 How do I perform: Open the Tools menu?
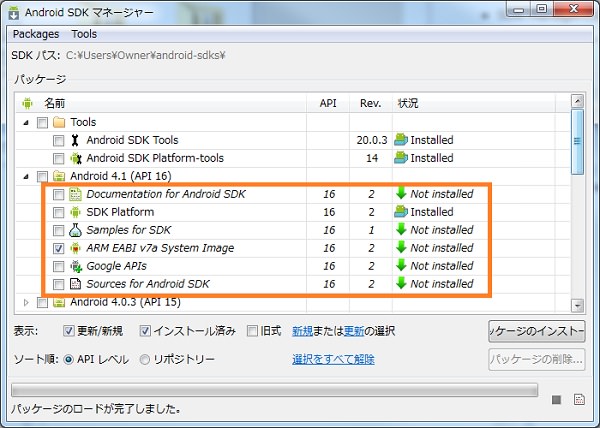(x=84, y=34)
